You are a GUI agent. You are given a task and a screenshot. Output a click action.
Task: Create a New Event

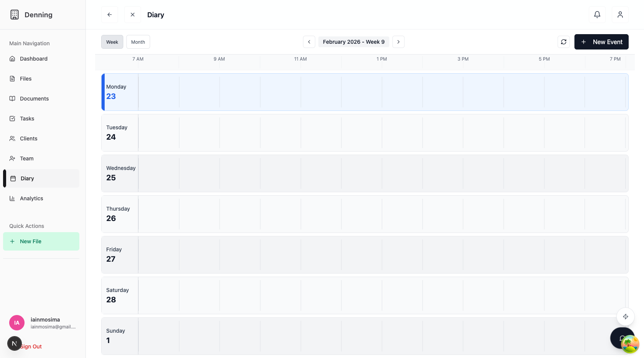(x=601, y=41)
